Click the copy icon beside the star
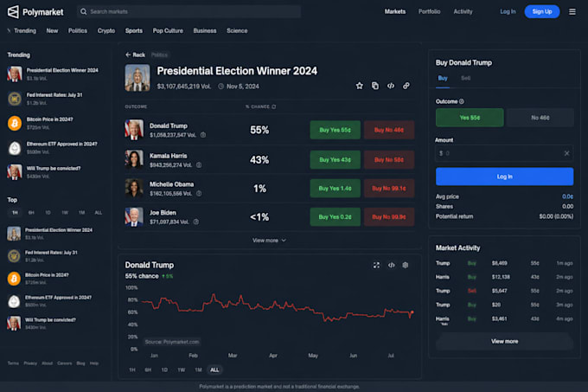 point(375,86)
